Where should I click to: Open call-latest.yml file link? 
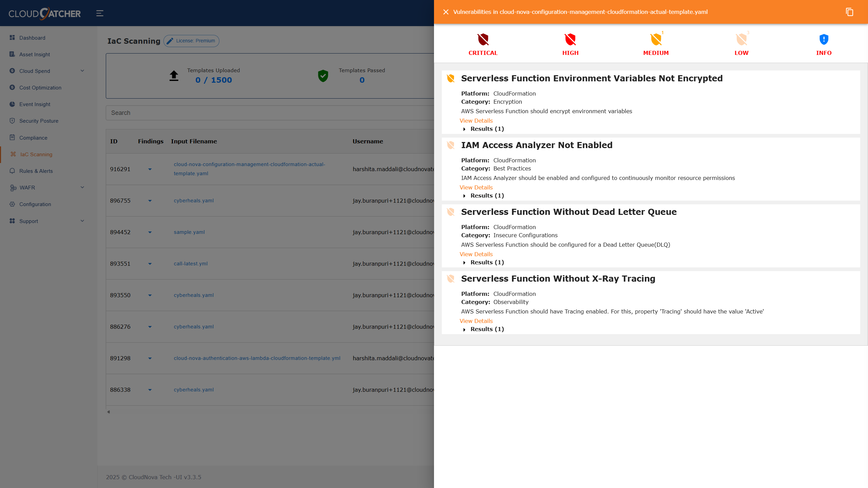click(191, 264)
